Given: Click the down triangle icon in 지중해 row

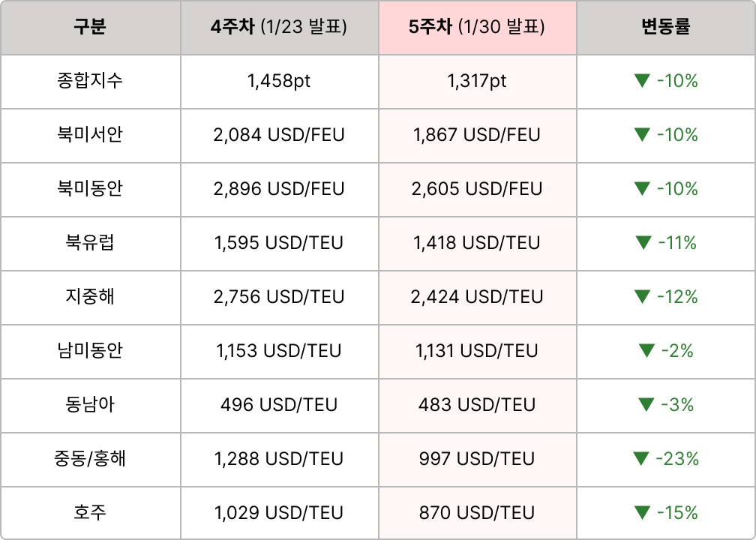Looking at the screenshot, I should point(641,297).
